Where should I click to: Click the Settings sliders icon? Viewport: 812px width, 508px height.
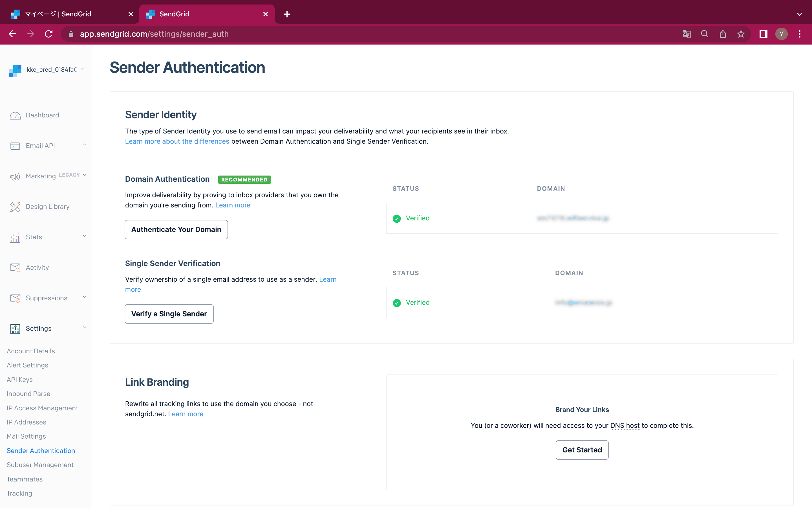tap(15, 329)
